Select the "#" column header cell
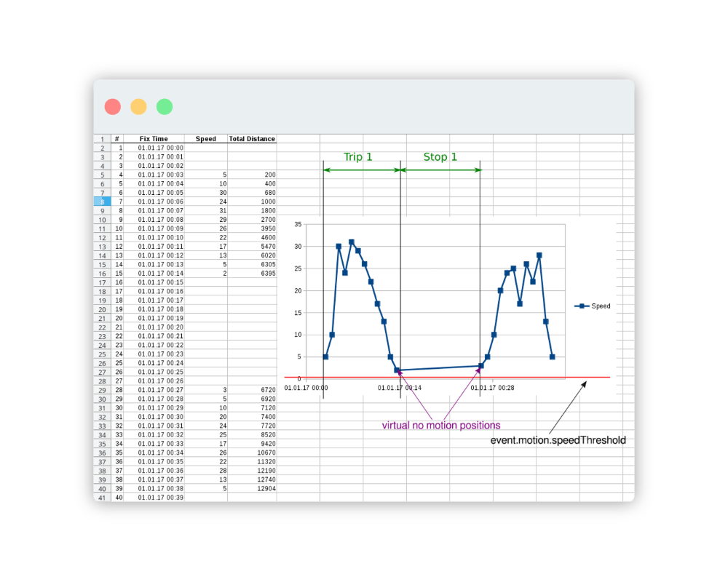This screenshot has width=728, height=582. tap(116, 139)
